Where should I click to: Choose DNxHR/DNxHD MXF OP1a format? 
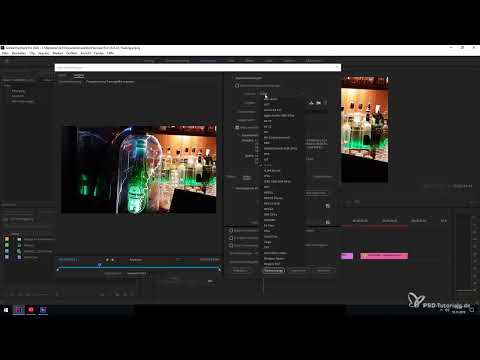point(280,149)
